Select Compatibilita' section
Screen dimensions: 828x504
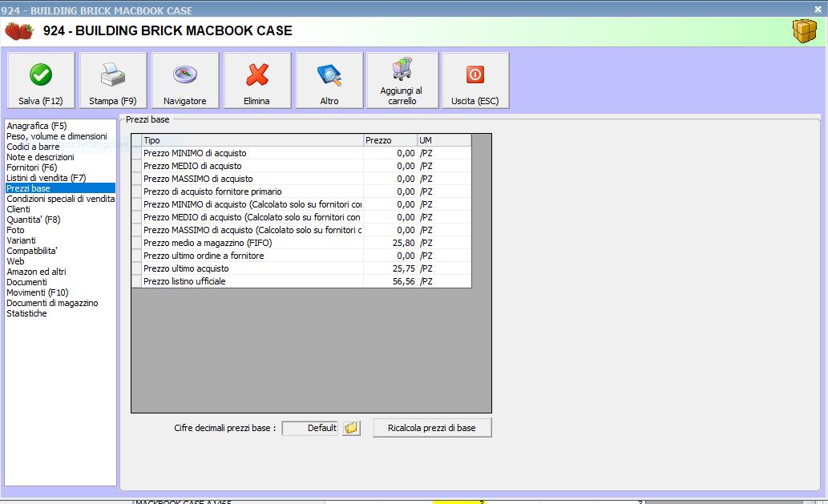[x=32, y=251]
